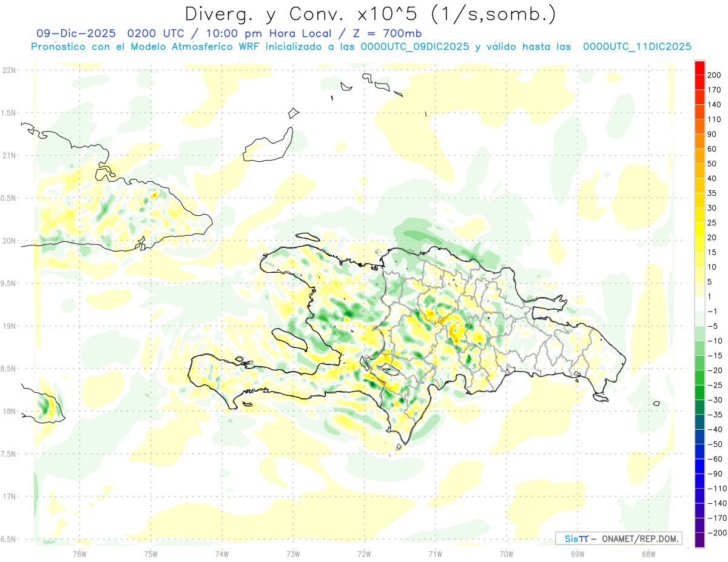The height and width of the screenshot is (562, 728).
Task: Click the '8.5N' latitude label
Action: (9, 369)
